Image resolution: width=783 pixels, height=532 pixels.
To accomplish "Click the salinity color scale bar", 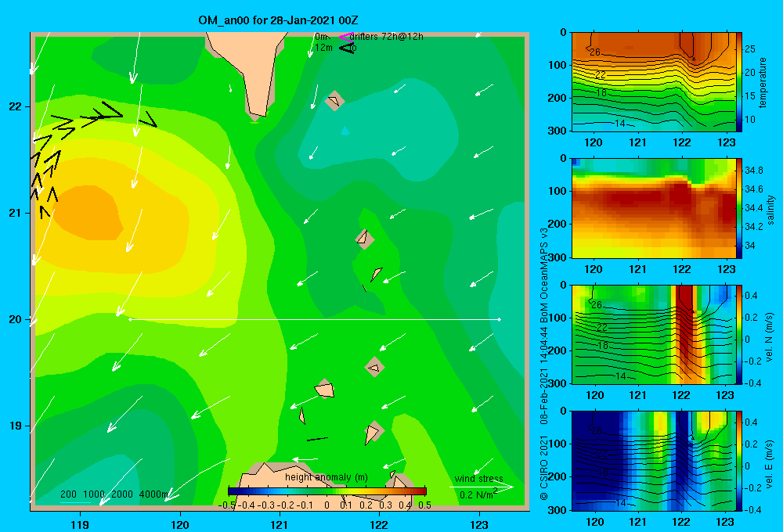I will pos(739,208).
